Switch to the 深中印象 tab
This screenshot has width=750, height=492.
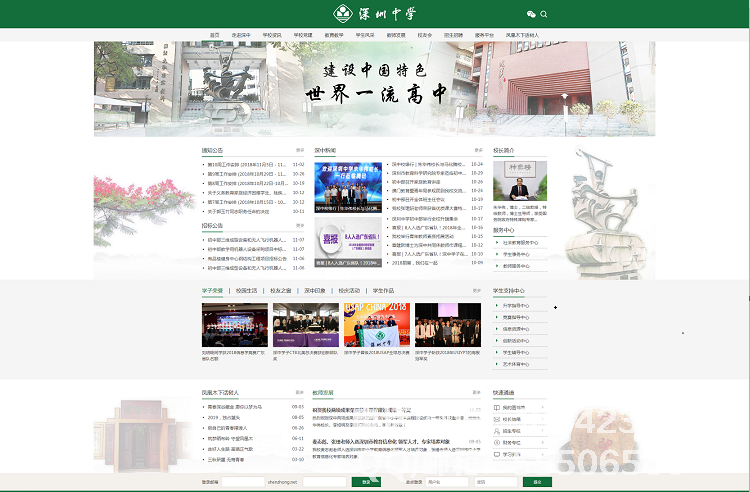(315, 291)
